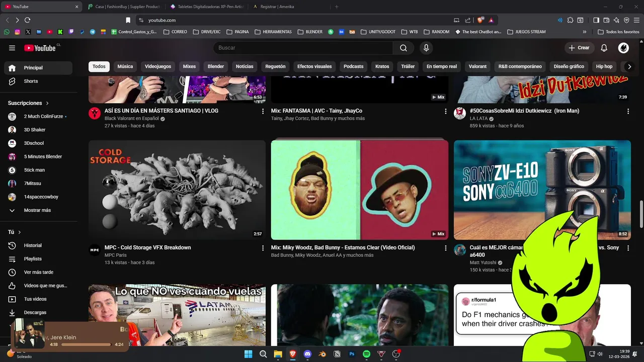
Task: Open Ver más tarde in sidebar
Action: 38,272
